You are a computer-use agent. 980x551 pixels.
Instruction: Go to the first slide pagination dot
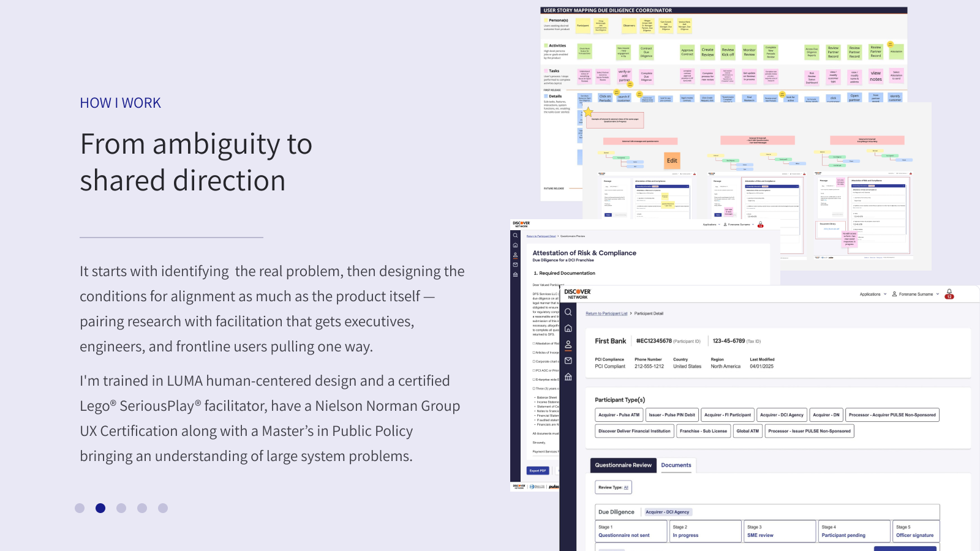point(80,508)
